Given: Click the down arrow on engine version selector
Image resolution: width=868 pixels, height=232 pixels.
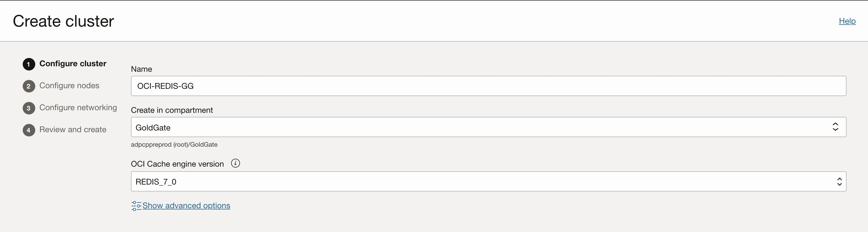Looking at the screenshot, I should point(840,185).
